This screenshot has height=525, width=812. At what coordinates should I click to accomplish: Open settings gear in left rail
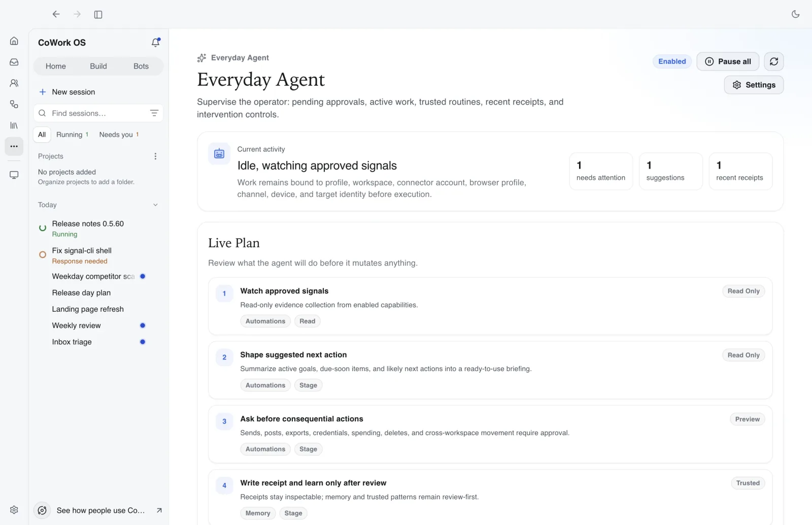pyautogui.click(x=14, y=510)
